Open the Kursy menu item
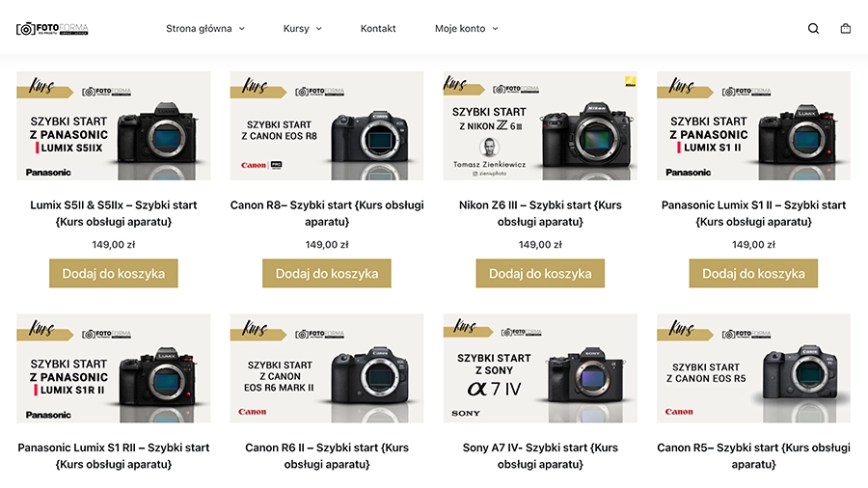Image resolution: width=868 pixels, height=488 pixels. pos(296,28)
